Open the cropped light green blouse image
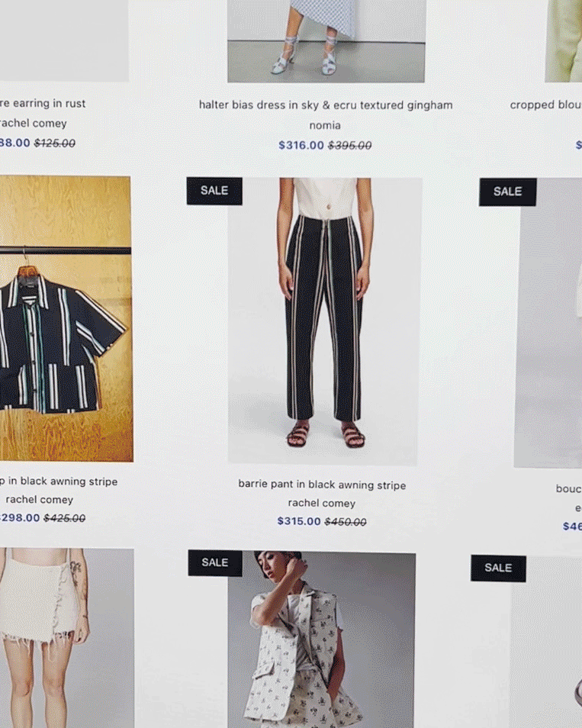This screenshot has width=582, height=728. 564,41
